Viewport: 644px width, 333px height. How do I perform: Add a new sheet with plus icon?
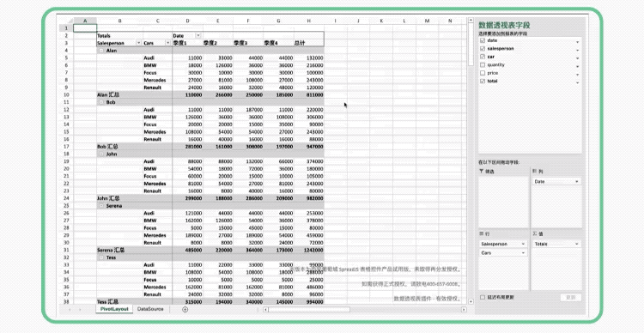coord(185,310)
